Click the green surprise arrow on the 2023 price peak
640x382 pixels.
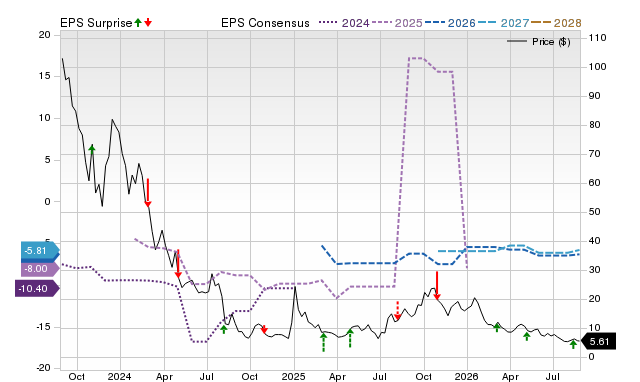click(92, 149)
